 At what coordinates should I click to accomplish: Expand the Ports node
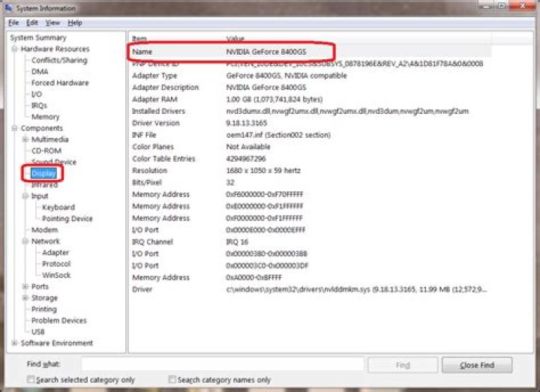point(25,286)
